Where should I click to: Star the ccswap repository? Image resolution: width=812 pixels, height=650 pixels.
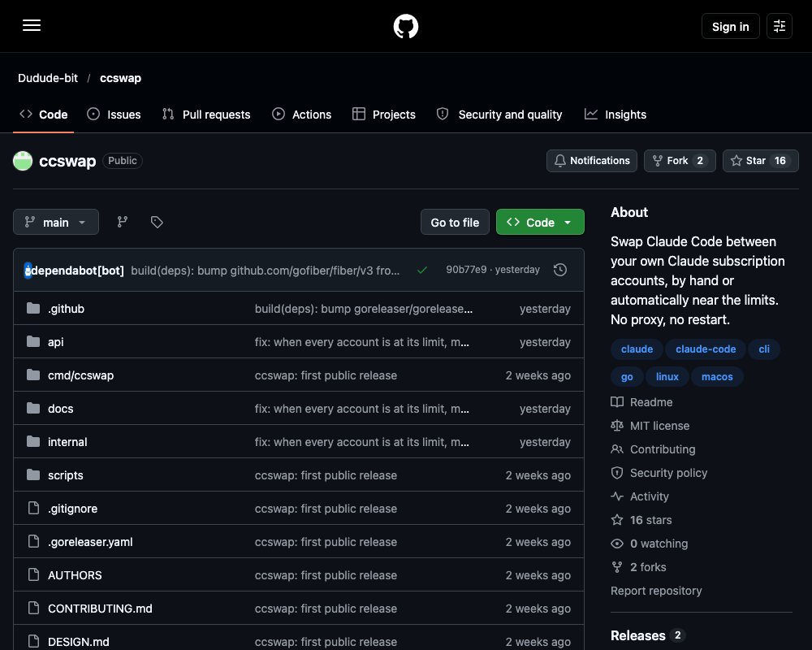pyautogui.click(x=761, y=161)
